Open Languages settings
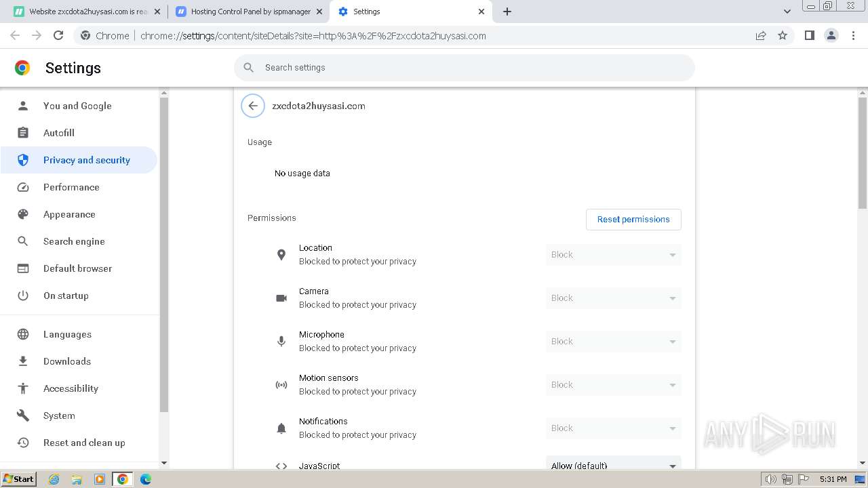Screen dimensions: 868x488 79,334
